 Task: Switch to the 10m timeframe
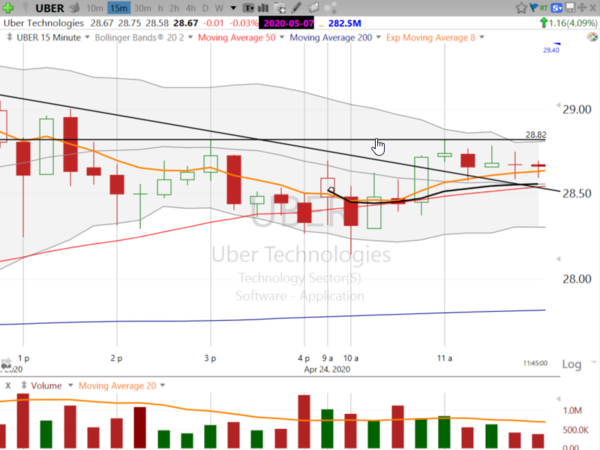coord(95,8)
